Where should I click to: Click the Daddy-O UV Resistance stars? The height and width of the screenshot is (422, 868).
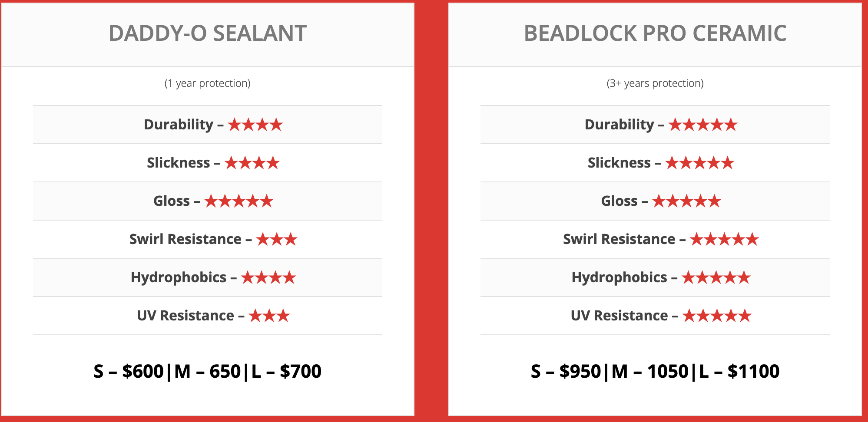(269, 316)
